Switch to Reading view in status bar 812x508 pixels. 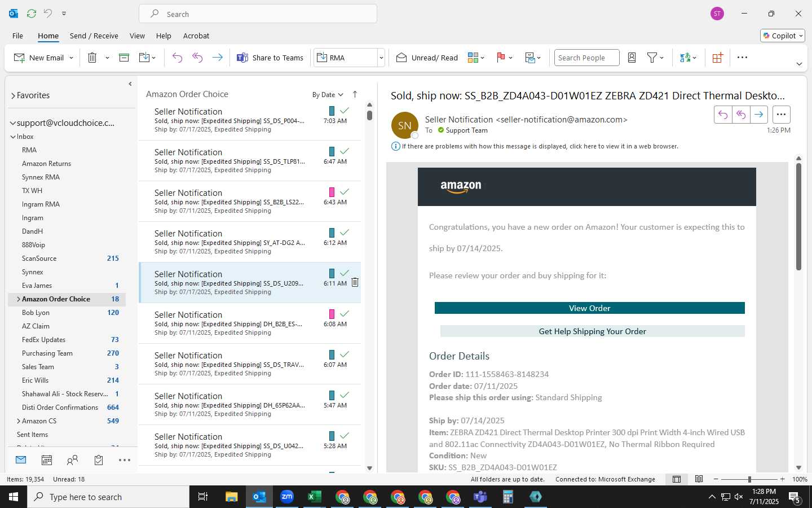(x=699, y=479)
